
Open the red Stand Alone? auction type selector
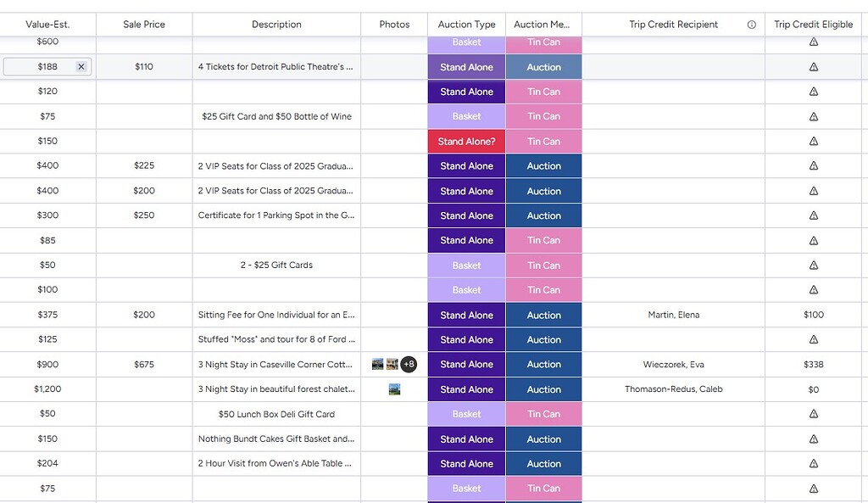pos(465,141)
